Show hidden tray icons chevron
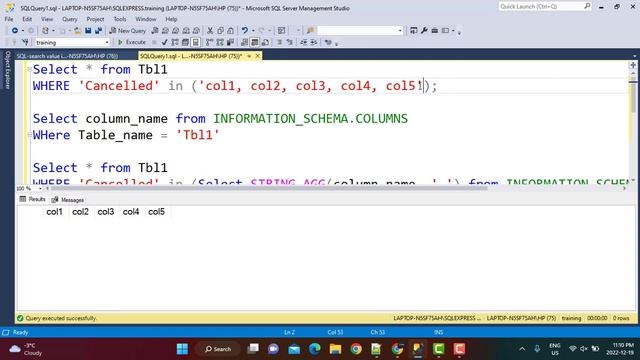This screenshot has width=640, height=360. [522, 349]
